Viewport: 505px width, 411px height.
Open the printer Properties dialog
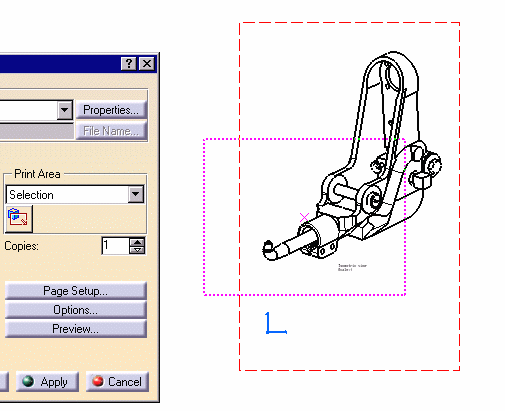[111, 110]
